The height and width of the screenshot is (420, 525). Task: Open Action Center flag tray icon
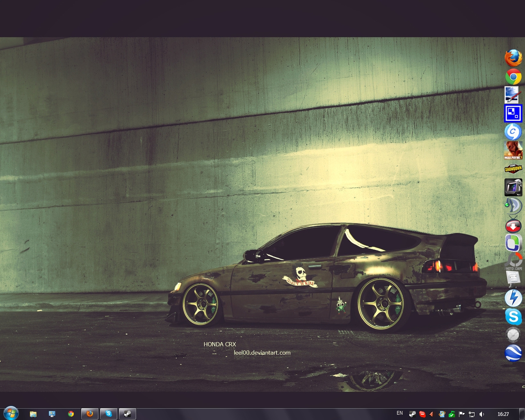[462, 414]
